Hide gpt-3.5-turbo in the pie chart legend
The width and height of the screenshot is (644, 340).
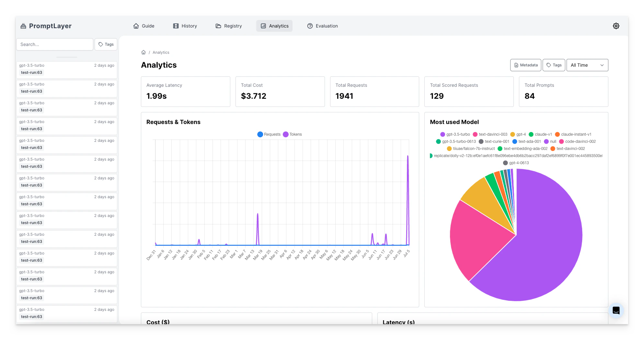point(455,134)
